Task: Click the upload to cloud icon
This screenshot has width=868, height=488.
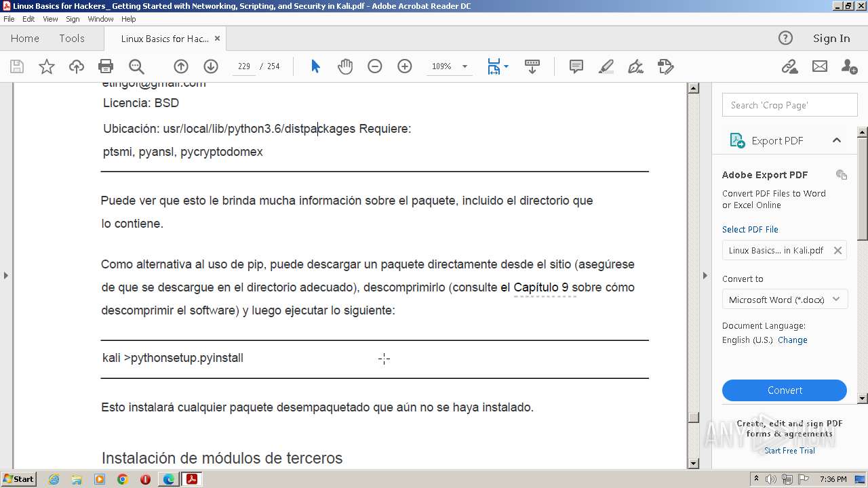Action: [77, 66]
